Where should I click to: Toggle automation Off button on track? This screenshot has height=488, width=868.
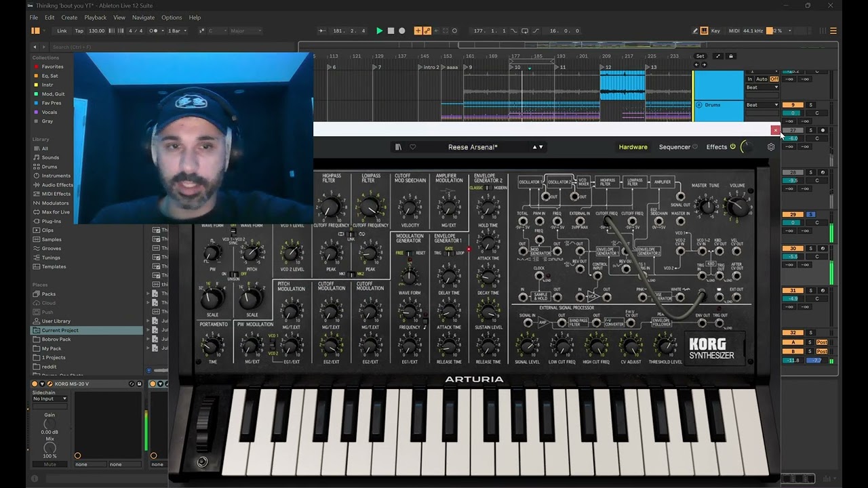point(774,79)
